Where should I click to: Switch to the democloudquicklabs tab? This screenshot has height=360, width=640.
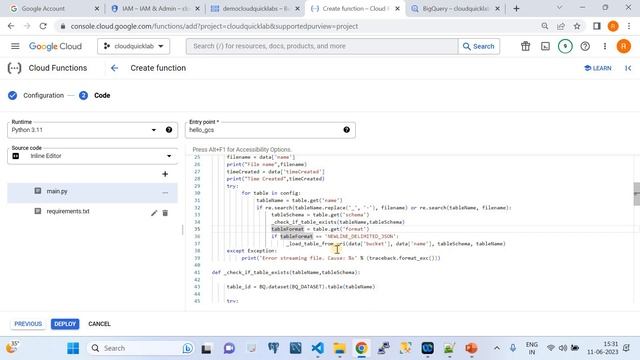click(x=255, y=9)
